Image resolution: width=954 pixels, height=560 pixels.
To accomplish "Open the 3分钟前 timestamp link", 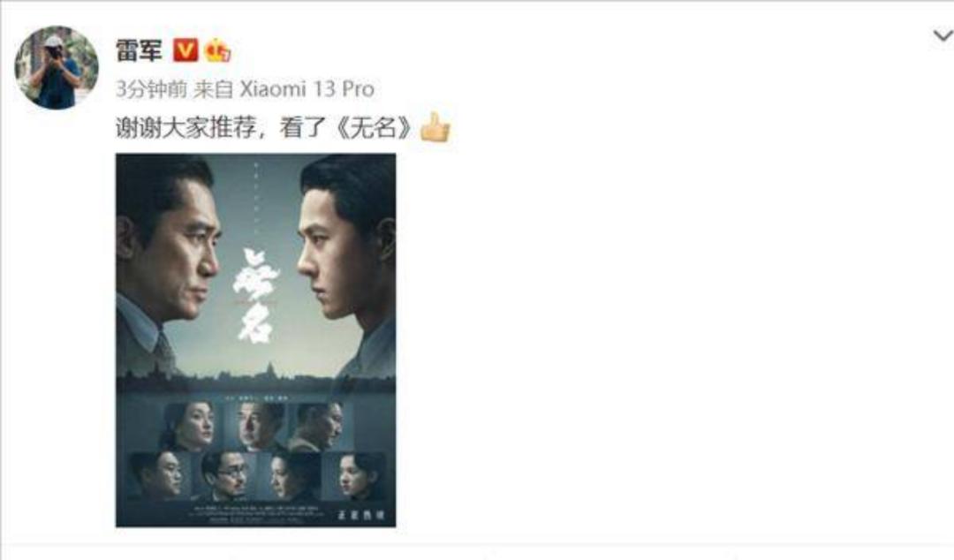I will pos(151,89).
